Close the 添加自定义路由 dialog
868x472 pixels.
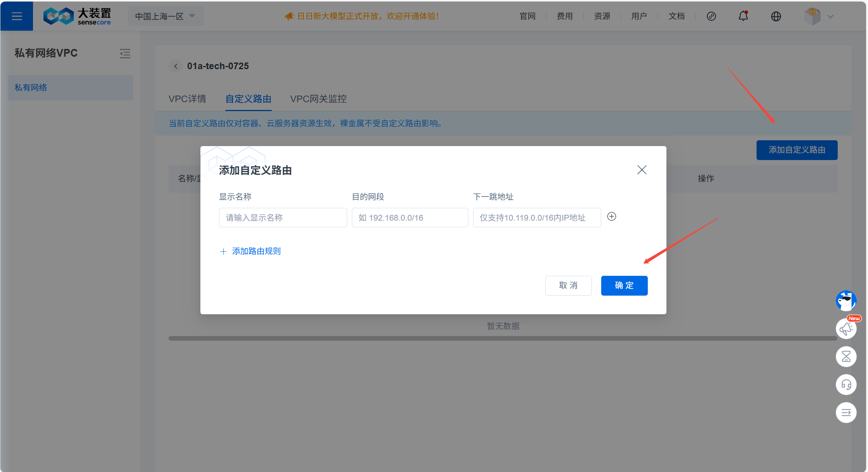pos(642,170)
